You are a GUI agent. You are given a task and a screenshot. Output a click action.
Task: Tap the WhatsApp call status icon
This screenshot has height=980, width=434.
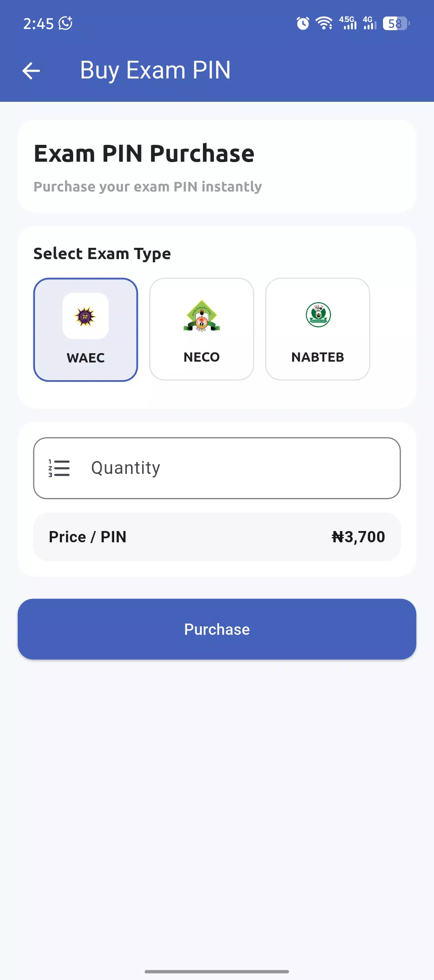click(66, 23)
